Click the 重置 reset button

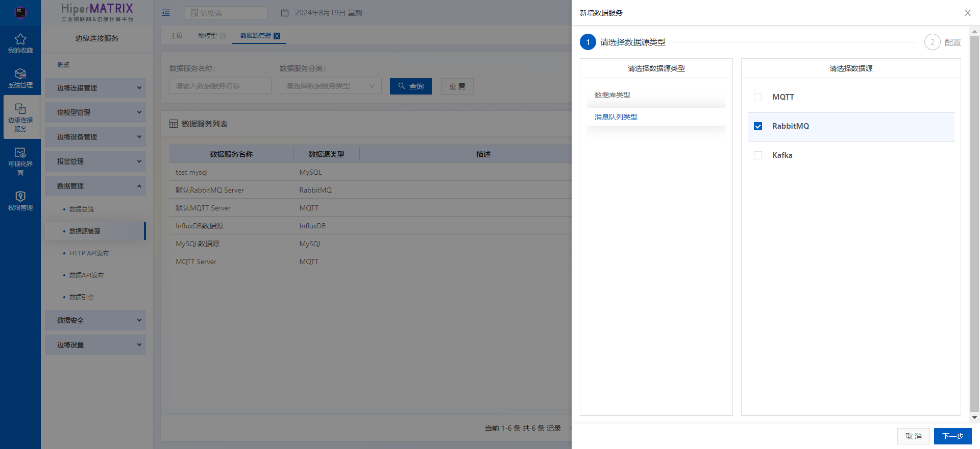coord(457,86)
